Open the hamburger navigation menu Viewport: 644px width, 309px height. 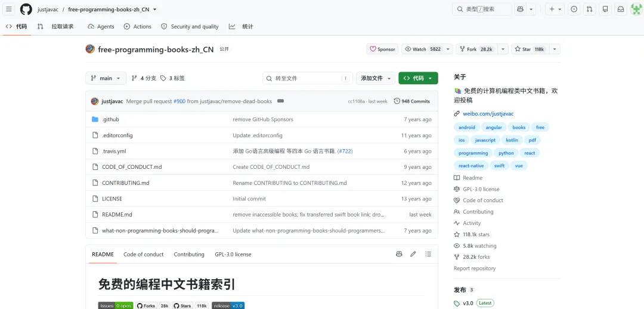(9, 9)
